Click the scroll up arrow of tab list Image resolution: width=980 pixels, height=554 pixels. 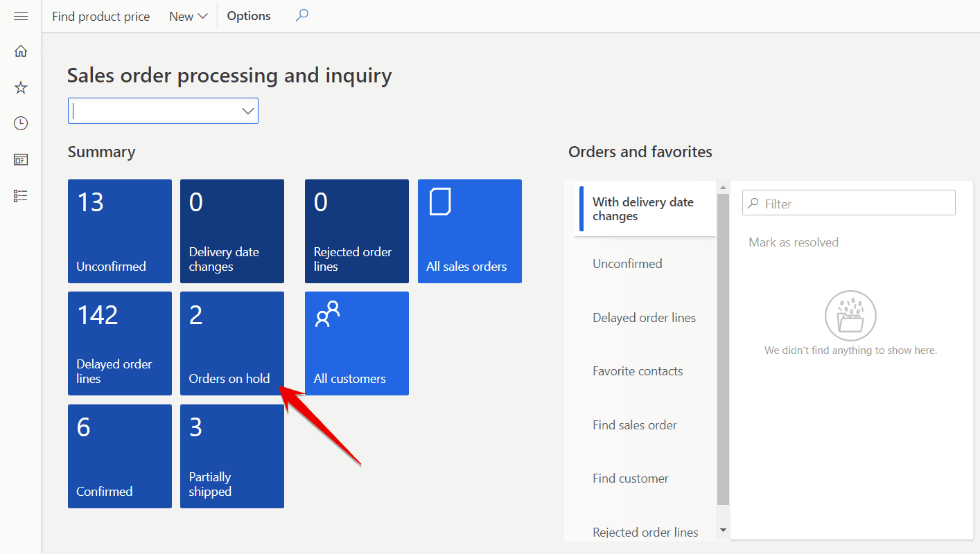pos(723,188)
